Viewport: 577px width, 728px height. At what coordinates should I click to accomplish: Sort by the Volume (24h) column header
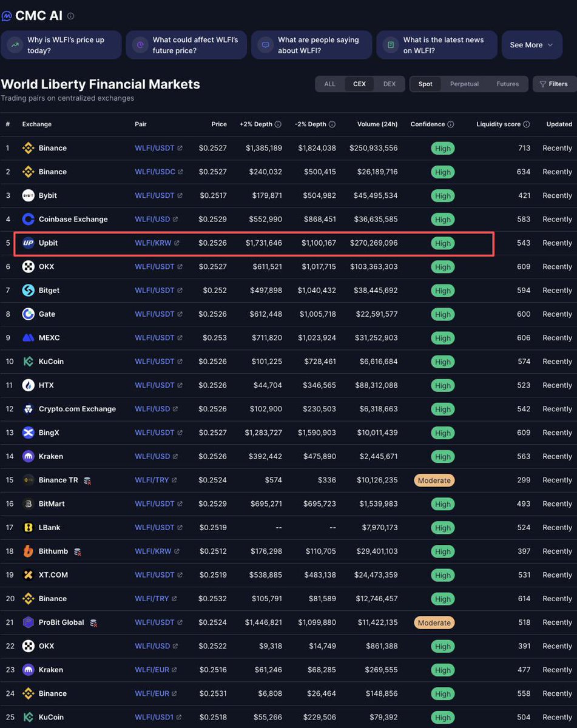[377, 124]
